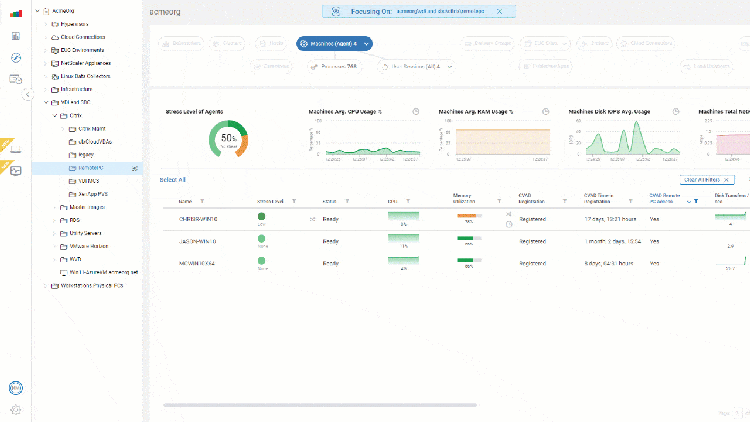Filter the Status column
The image size is (750, 422).
(347, 201)
